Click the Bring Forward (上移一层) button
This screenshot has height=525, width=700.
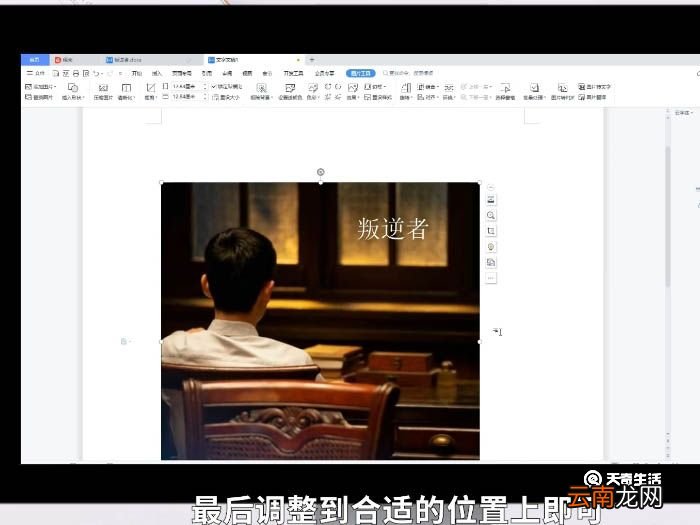[x=476, y=87]
